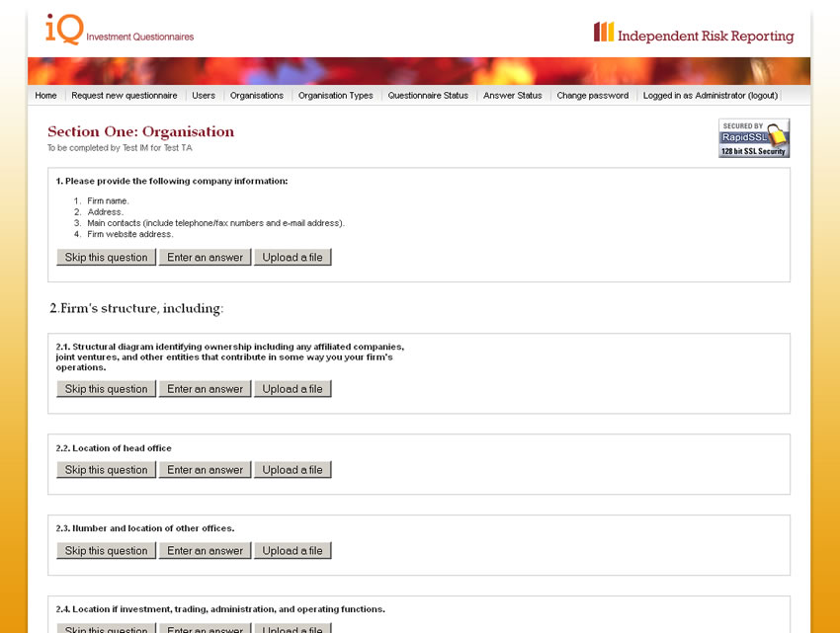Viewport: 840px width, 633px height.
Task: Upload a file for structural diagram question
Action: (293, 389)
